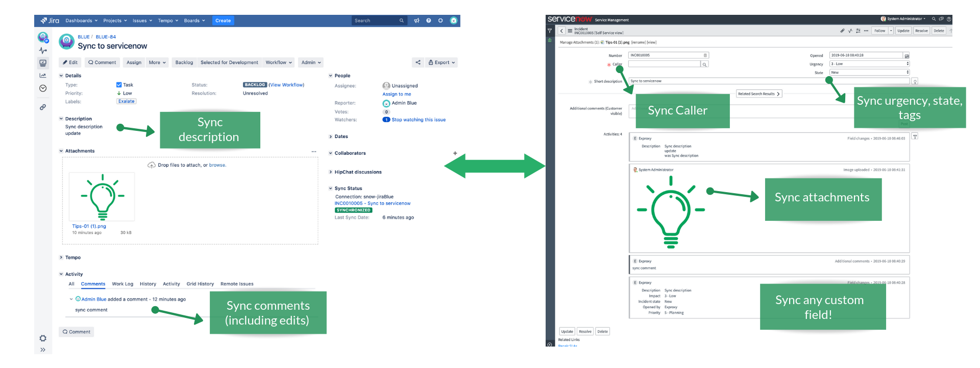Open ServiceNow activity stream pulse icon

pos(850,31)
